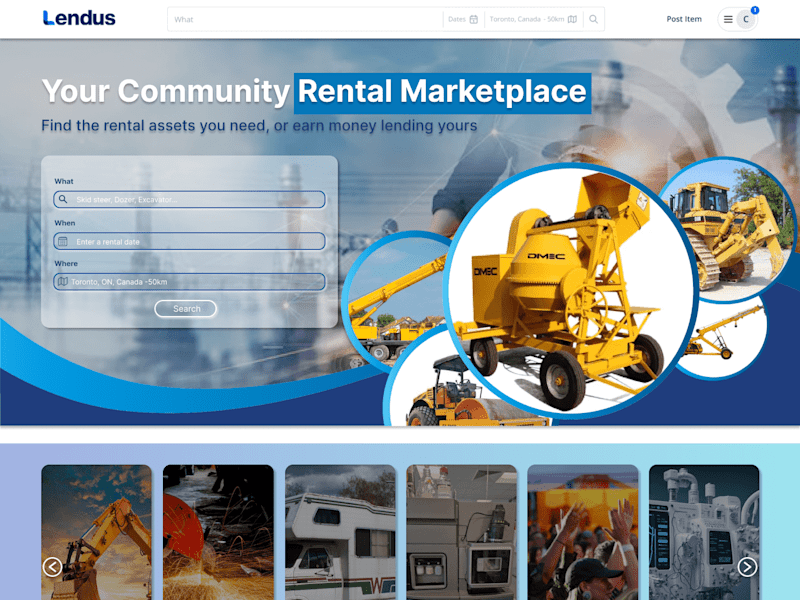The image size is (800, 600).
Task: Open the Lendus home logo
Action: (79, 18)
